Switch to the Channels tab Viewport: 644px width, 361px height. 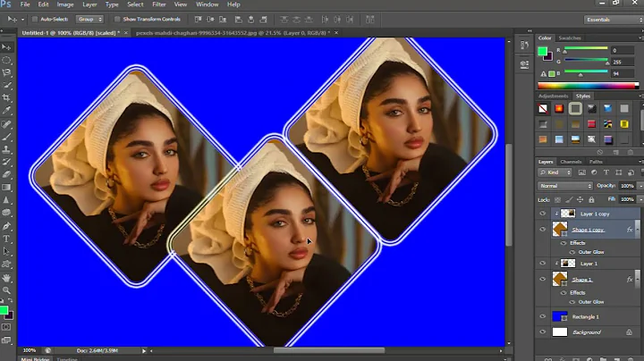point(571,162)
